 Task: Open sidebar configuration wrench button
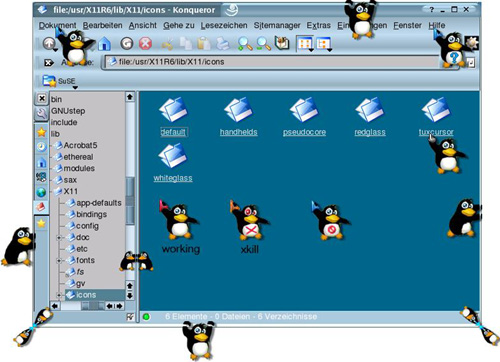pyautogui.click(x=42, y=114)
